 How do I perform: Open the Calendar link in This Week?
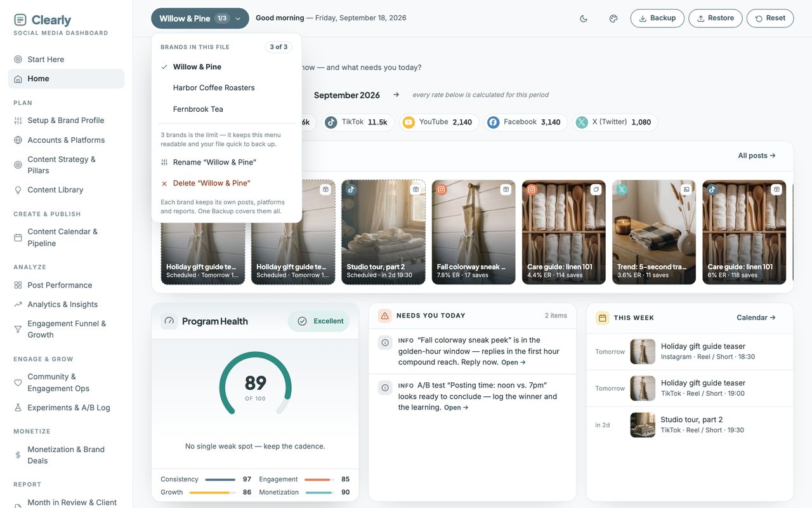pyautogui.click(x=756, y=317)
